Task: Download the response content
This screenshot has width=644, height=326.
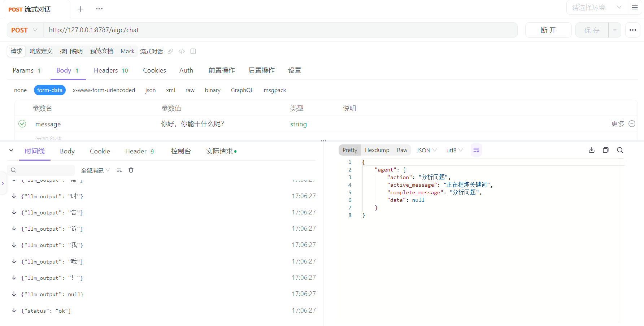Action: point(591,150)
